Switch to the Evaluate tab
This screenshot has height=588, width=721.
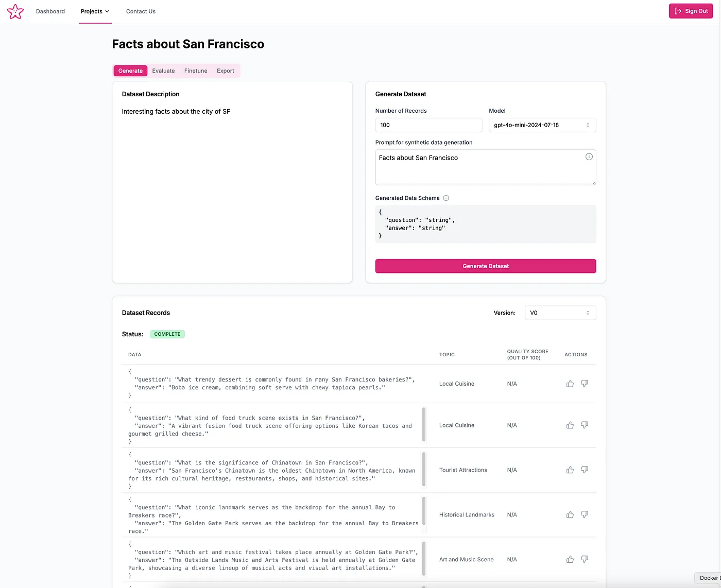[163, 71]
